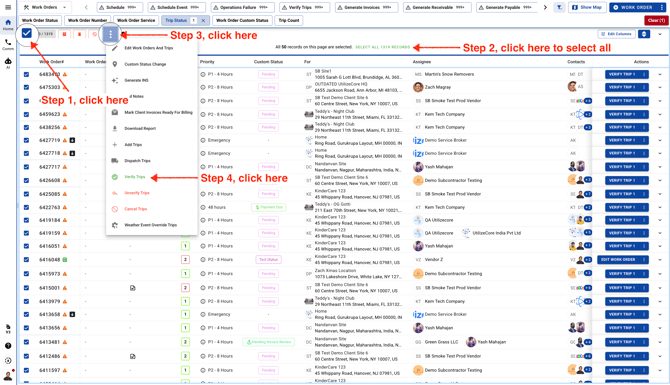Click trip count badge in row 6416048
The width and height of the screenshot is (670, 385).
185,260
